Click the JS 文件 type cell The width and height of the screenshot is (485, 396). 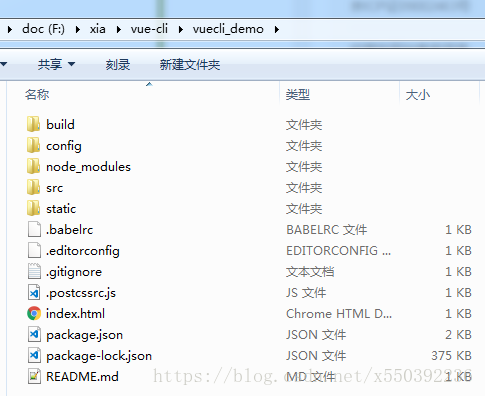coord(306,293)
